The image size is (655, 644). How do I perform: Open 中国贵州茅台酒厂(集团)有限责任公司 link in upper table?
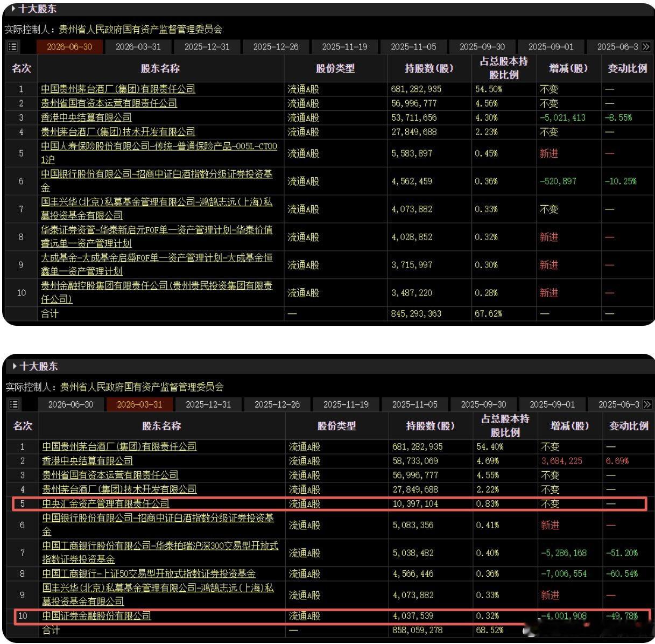point(118,89)
